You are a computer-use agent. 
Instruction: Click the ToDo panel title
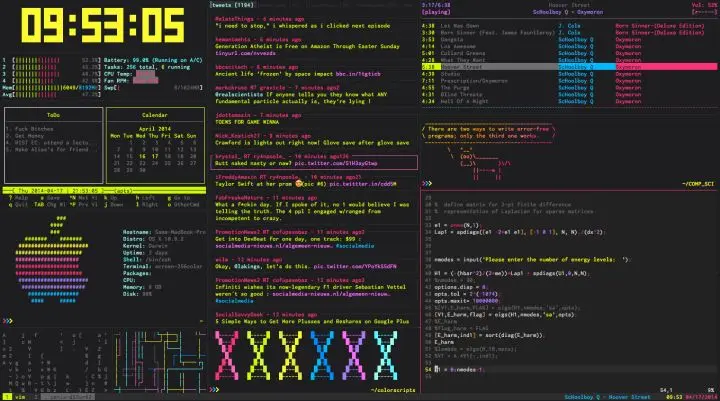pos(53,115)
